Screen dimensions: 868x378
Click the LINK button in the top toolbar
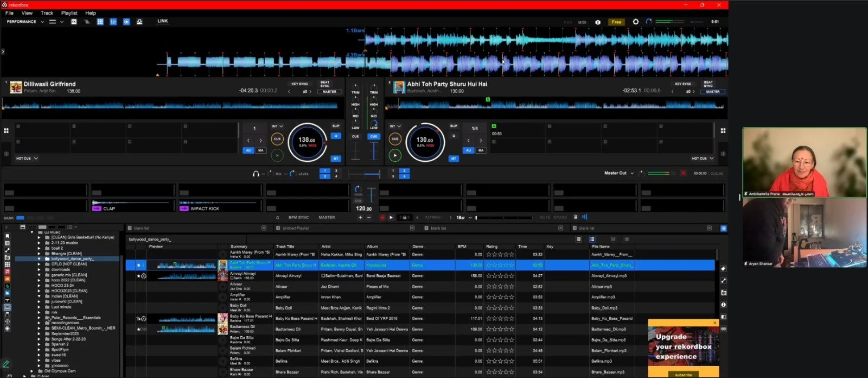pos(163,21)
